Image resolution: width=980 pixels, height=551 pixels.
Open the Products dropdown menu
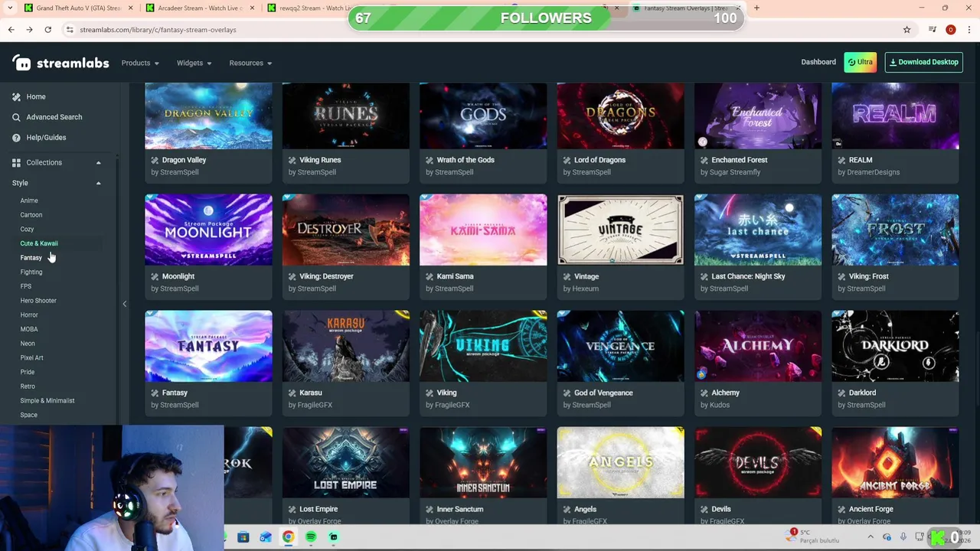click(140, 63)
